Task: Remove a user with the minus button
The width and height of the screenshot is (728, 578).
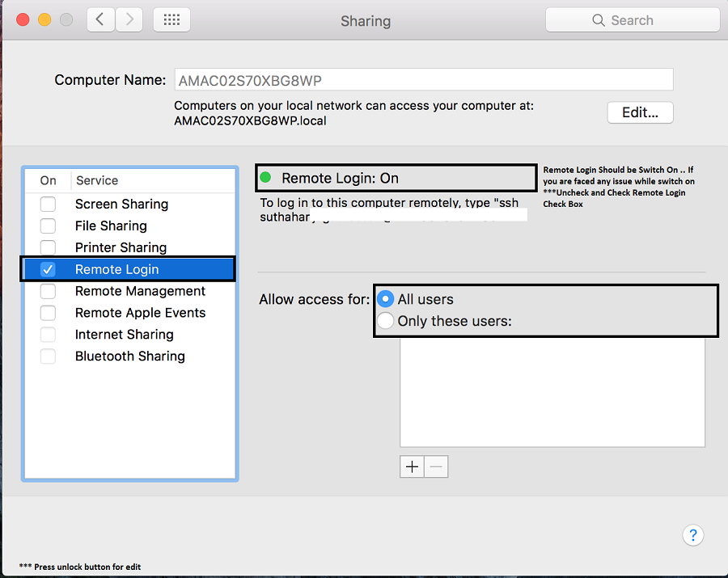Action: (x=436, y=466)
